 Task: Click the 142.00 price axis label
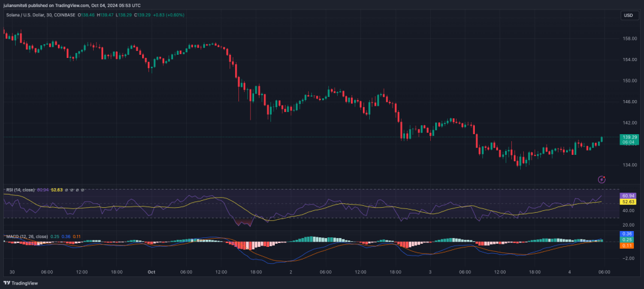click(x=630, y=123)
